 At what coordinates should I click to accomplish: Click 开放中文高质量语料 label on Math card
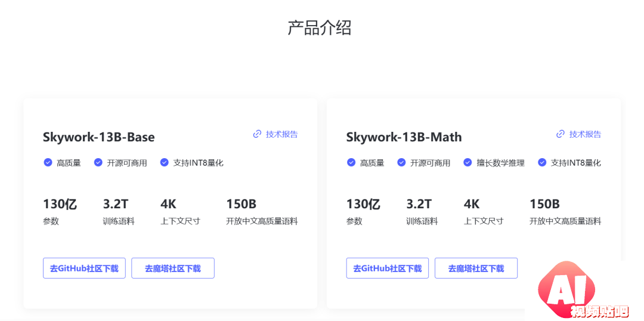click(x=565, y=221)
